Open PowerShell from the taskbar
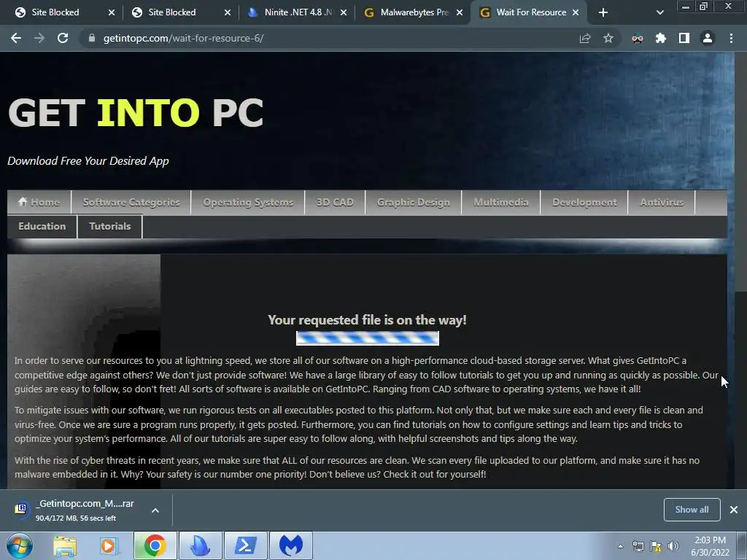The height and width of the screenshot is (560, 747). (x=245, y=545)
